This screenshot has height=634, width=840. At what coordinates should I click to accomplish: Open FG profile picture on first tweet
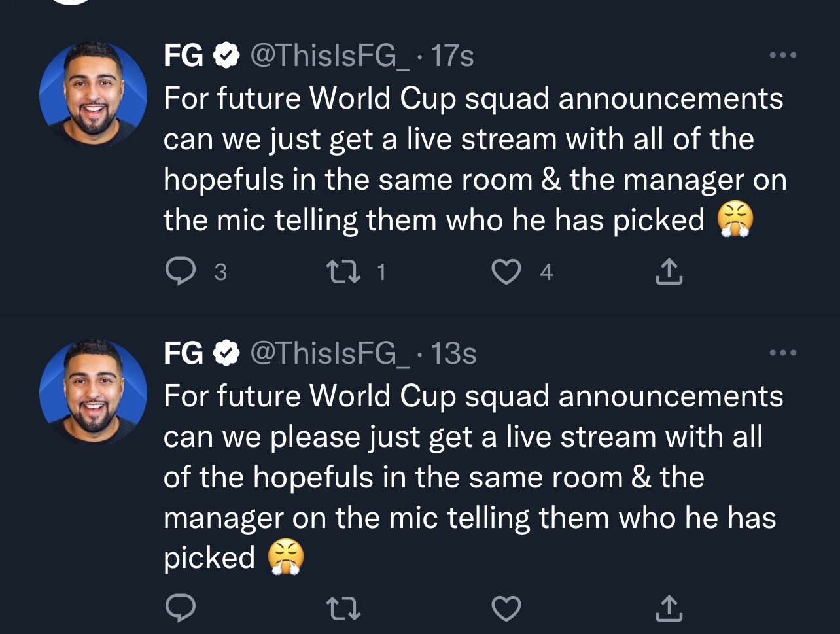tap(93, 94)
